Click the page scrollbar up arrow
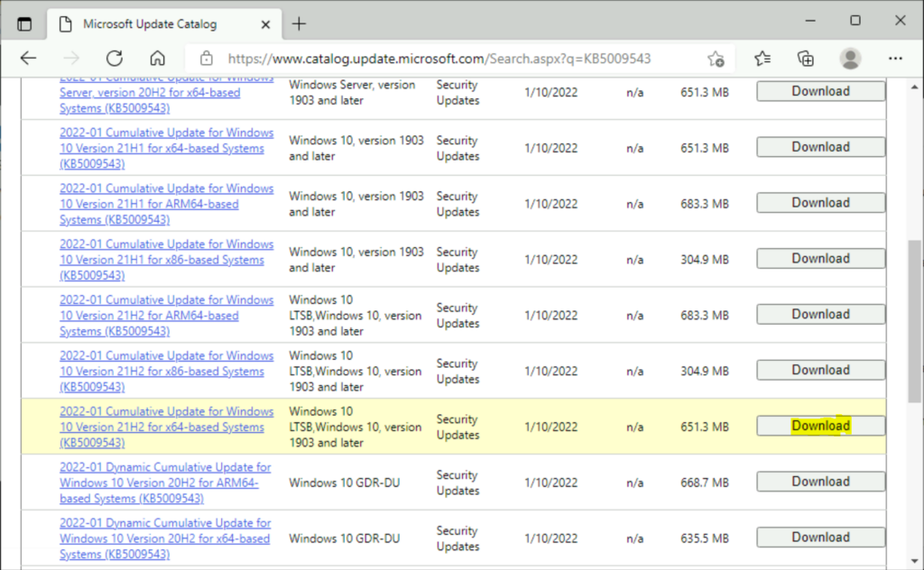924x570 pixels. pyautogui.click(x=915, y=87)
